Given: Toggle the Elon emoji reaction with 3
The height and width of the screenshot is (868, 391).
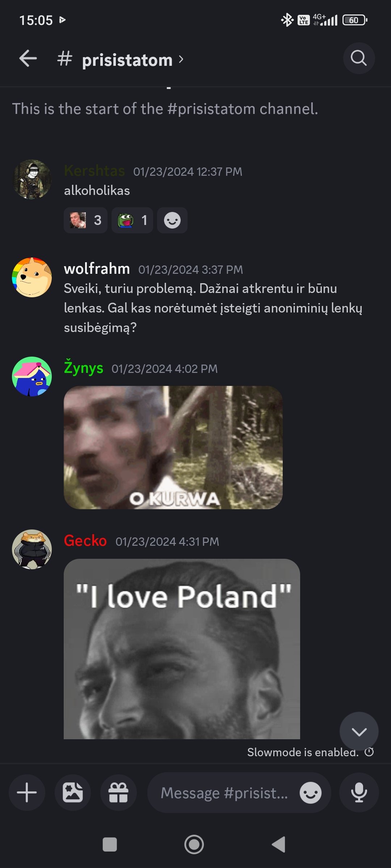Looking at the screenshot, I should (x=85, y=220).
